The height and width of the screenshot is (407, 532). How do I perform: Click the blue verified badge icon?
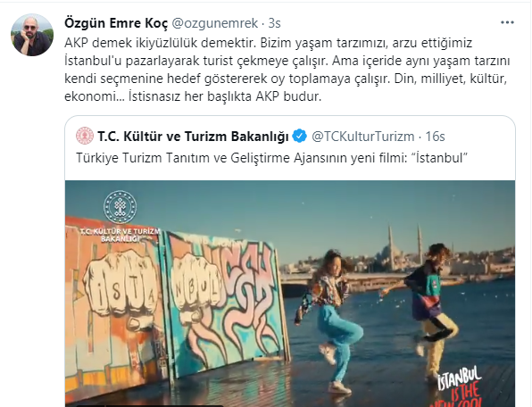click(x=300, y=136)
